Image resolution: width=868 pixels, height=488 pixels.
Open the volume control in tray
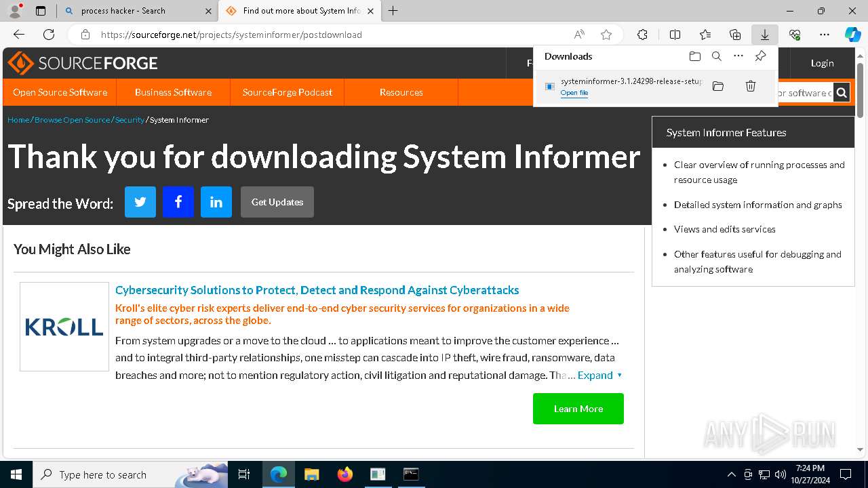click(781, 474)
